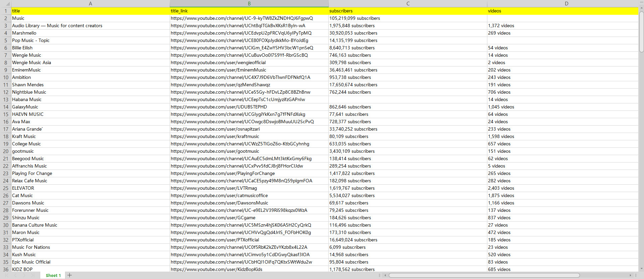
Task: Select column C header
Action: pos(408,3)
